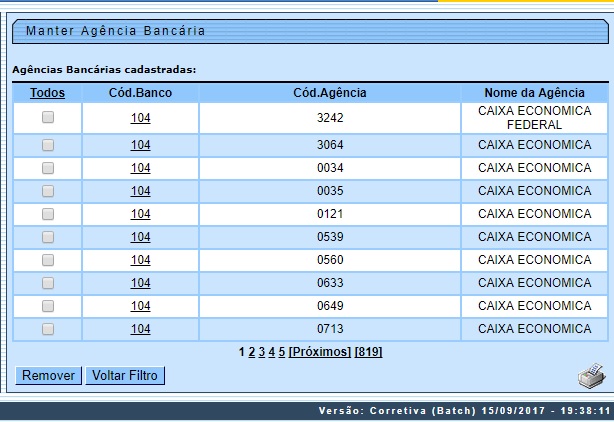614x422 pixels.
Task: Click agency code 0560 cell
Action: [330, 260]
